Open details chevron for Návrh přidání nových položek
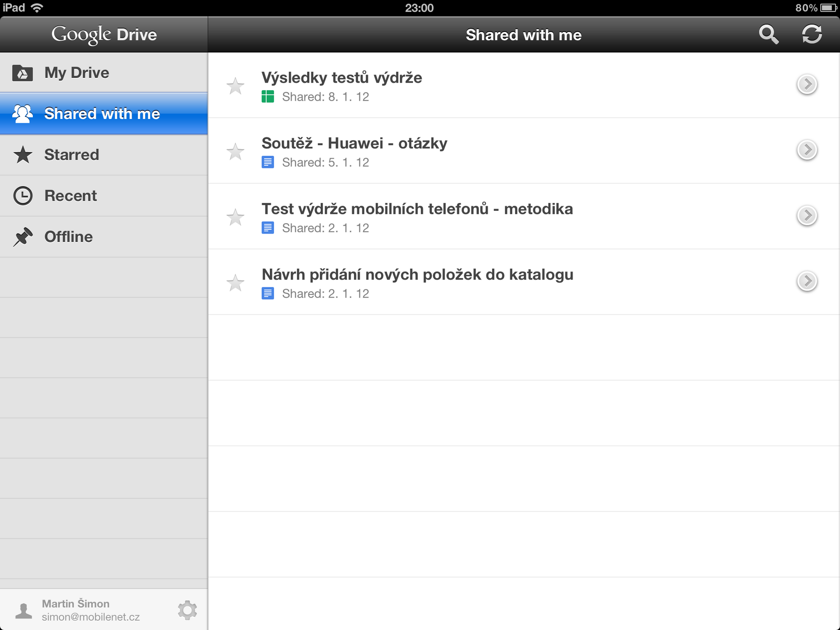 tap(807, 281)
